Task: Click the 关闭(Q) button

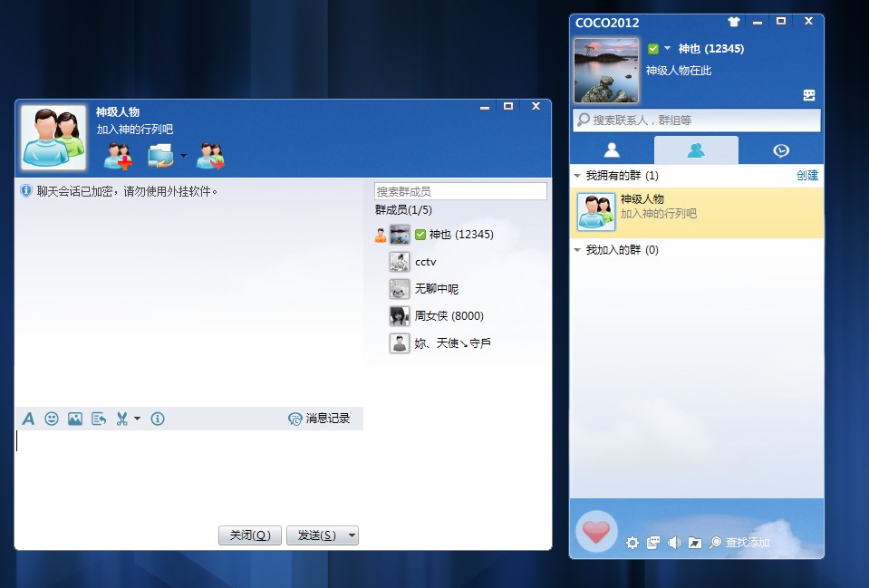Action: [x=250, y=535]
